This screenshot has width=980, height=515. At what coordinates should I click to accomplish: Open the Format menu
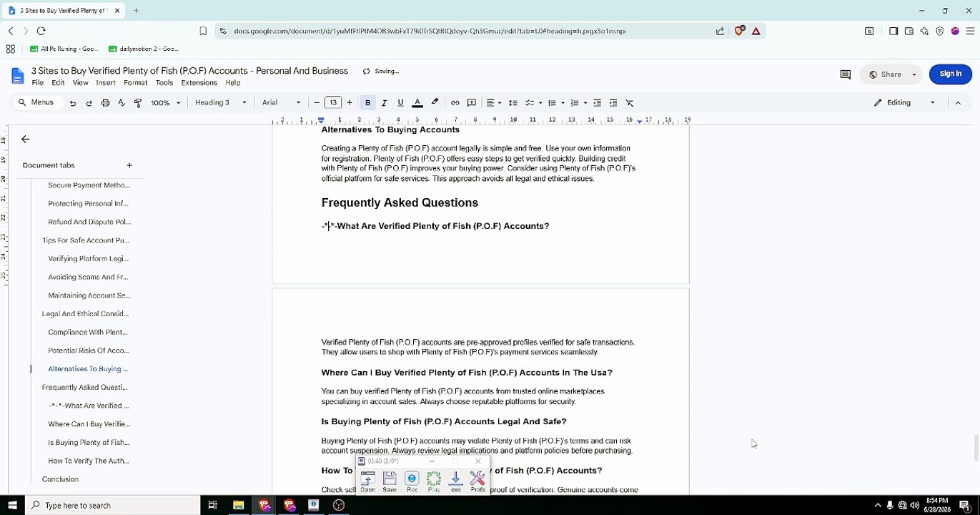point(136,83)
